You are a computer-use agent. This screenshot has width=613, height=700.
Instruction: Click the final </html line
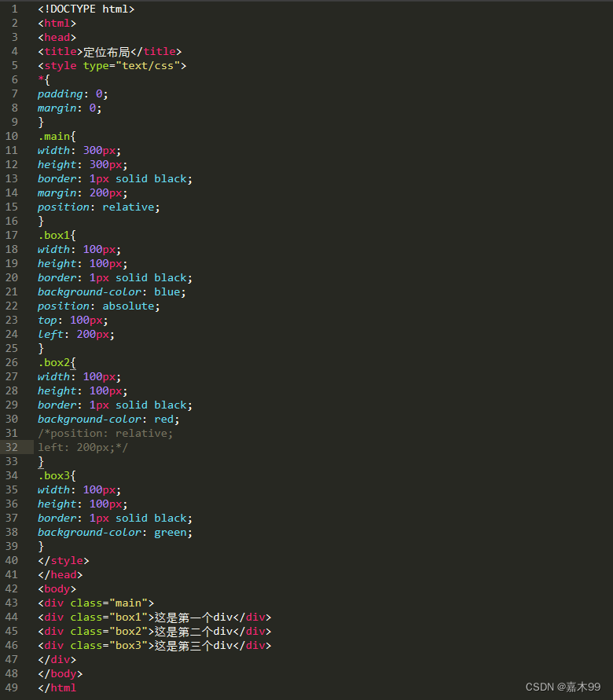tap(57, 688)
